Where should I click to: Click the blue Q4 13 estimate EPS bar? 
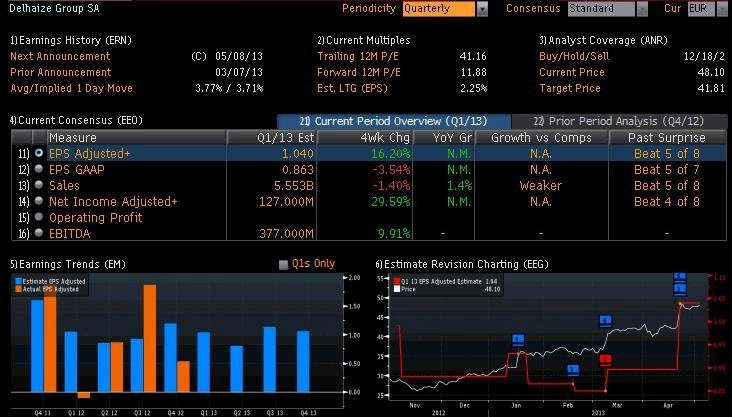(303, 361)
